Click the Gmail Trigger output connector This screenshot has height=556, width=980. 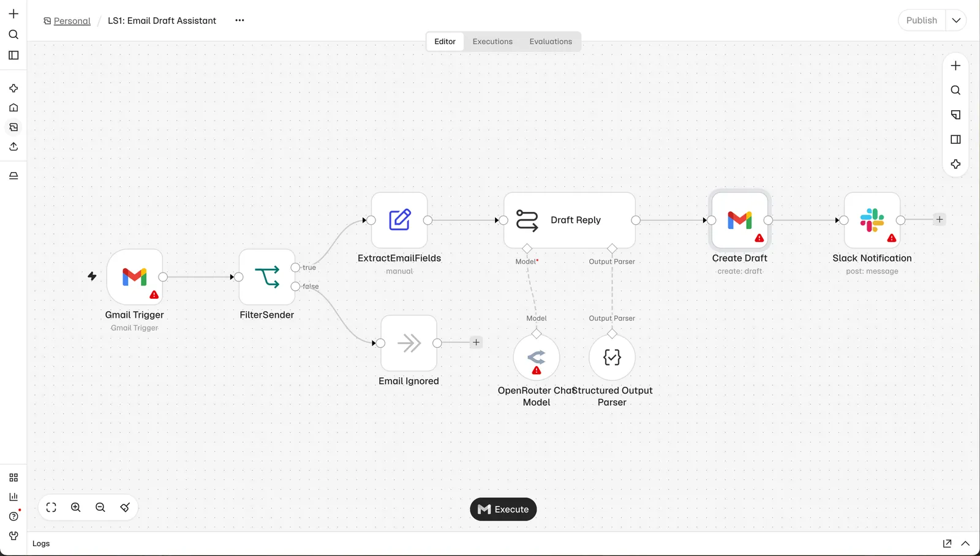[163, 277]
